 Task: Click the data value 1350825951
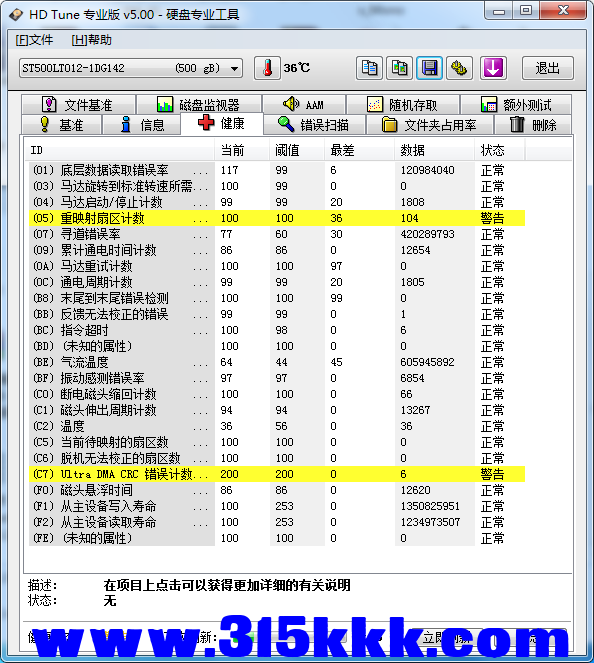point(430,506)
